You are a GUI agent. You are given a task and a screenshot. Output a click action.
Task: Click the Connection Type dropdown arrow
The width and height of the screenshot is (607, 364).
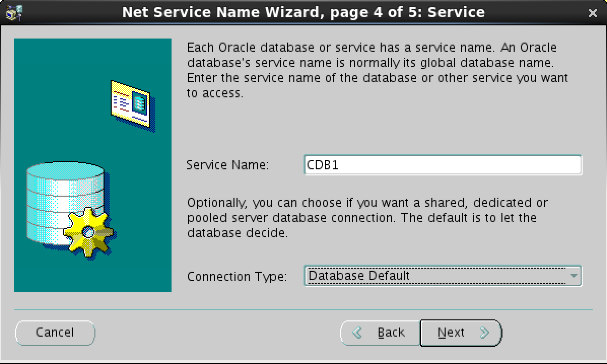pos(574,276)
